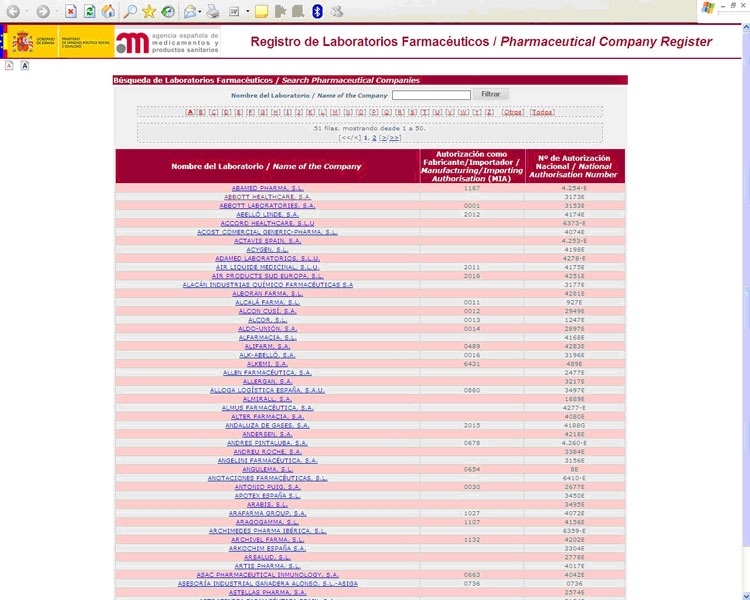Select the Todos filter link

pos(542,112)
